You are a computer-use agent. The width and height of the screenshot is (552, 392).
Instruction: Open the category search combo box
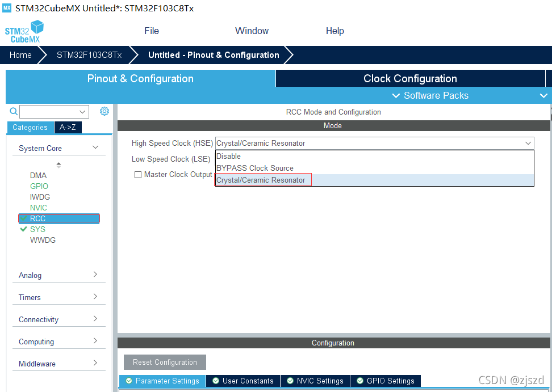(x=54, y=112)
